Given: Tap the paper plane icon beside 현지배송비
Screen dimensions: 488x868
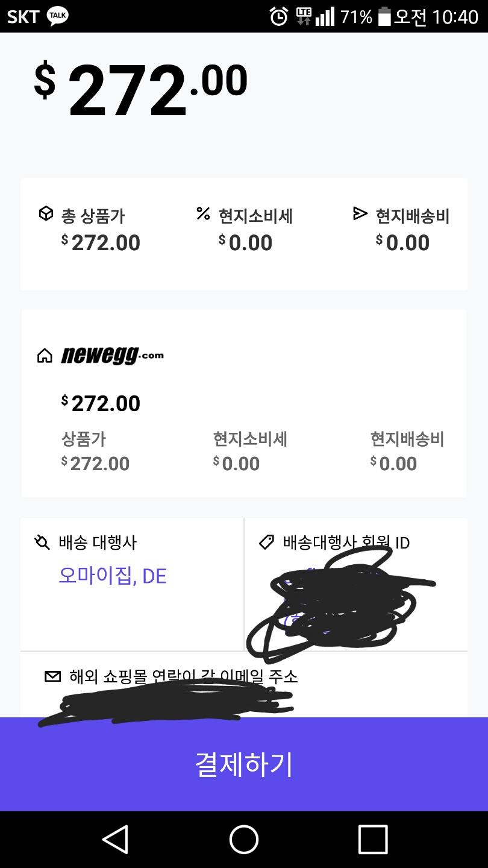Looking at the screenshot, I should [360, 213].
